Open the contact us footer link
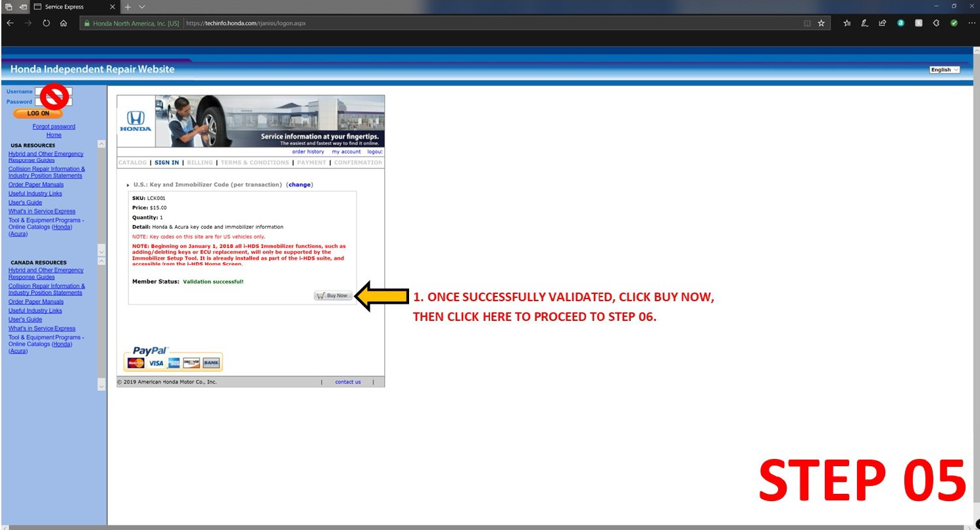The image size is (980, 530). 348,382
